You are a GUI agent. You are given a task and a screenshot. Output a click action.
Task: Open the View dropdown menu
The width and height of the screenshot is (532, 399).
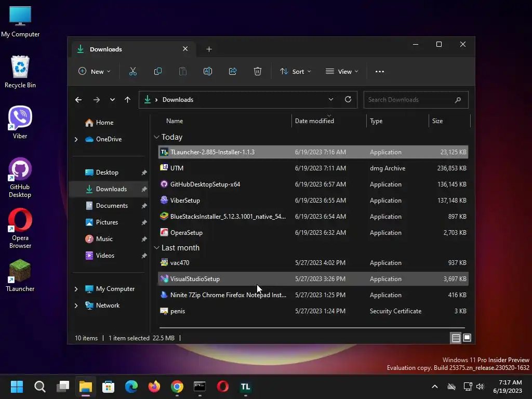pos(342,72)
